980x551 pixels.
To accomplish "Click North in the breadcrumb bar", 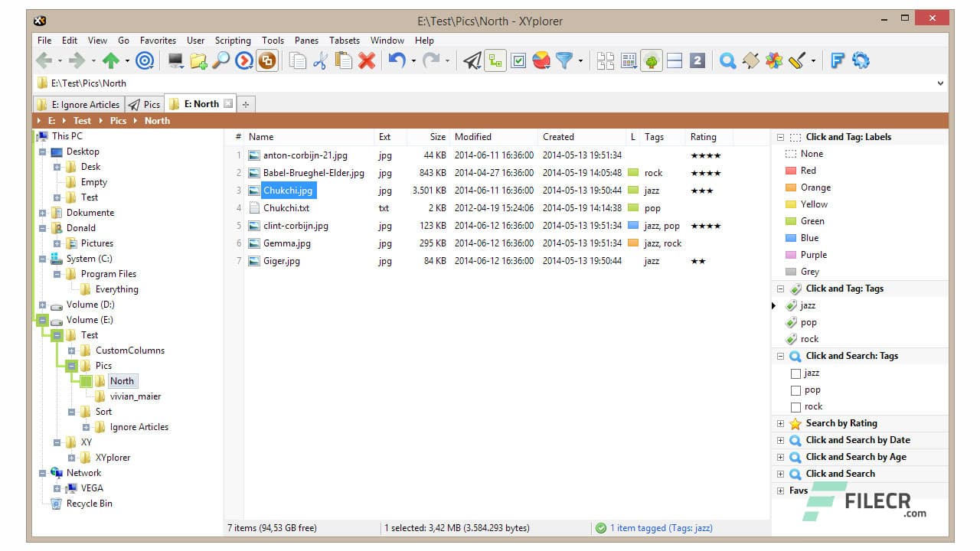I will pyautogui.click(x=157, y=120).
